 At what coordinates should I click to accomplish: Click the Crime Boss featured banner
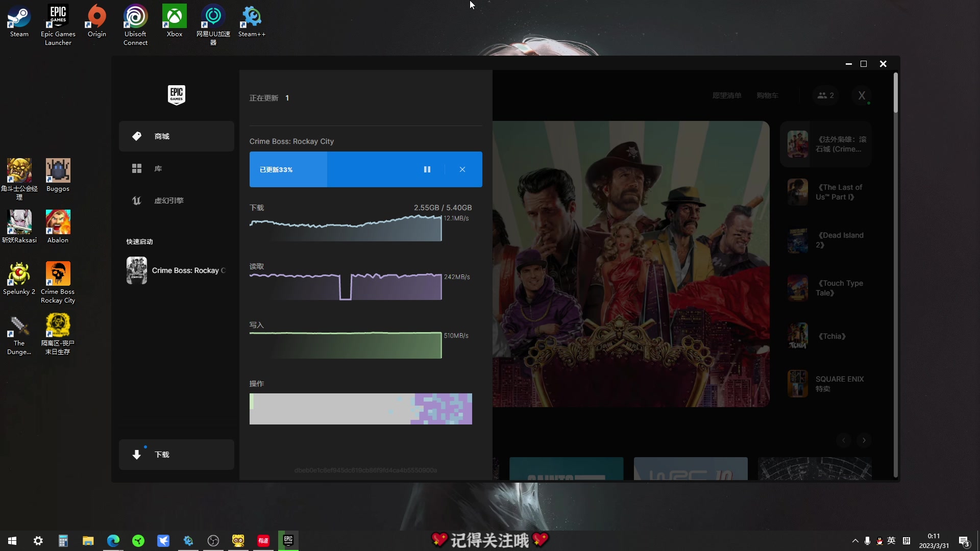pyautogui.click(x=631, y=264)
